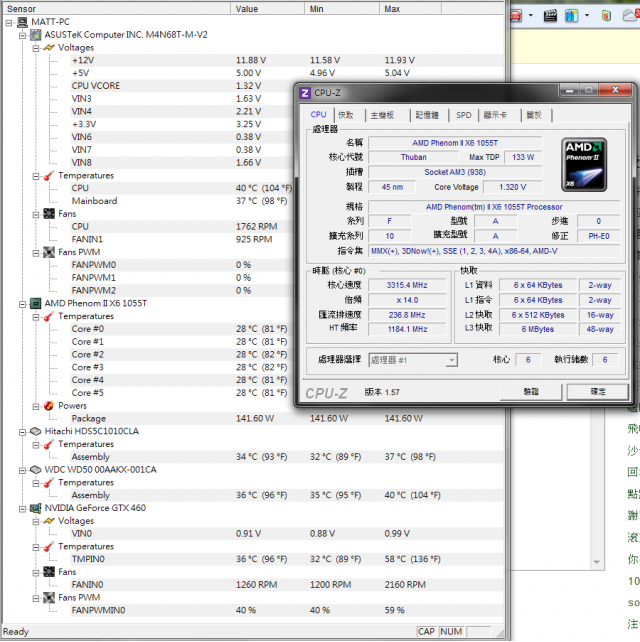Click the AMD Phenom II logo in CPU-Z
The height and width of the screenshot is (642, 640).
coord(584,165)
